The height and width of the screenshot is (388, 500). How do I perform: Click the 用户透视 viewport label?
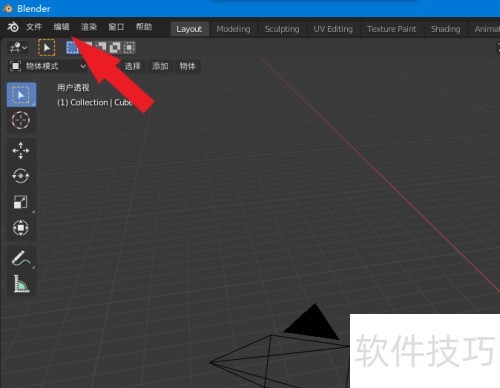(x=73, y=87)
